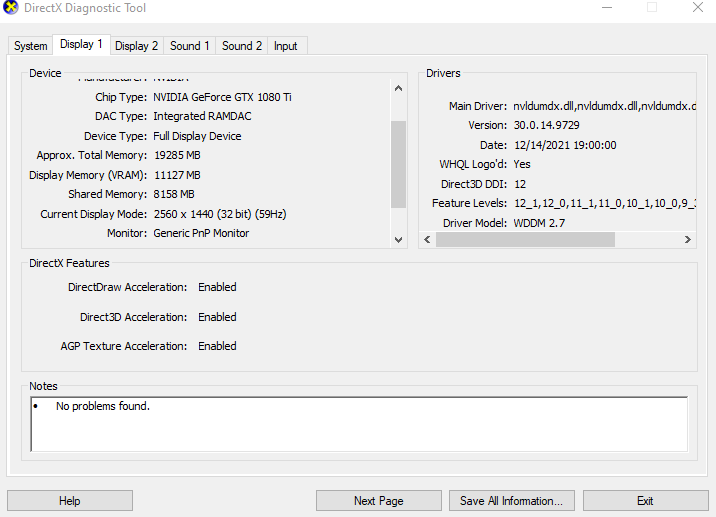Click Drivers panel scroll right arrow
Screen dimensions: 716x517
coord(688,239)
